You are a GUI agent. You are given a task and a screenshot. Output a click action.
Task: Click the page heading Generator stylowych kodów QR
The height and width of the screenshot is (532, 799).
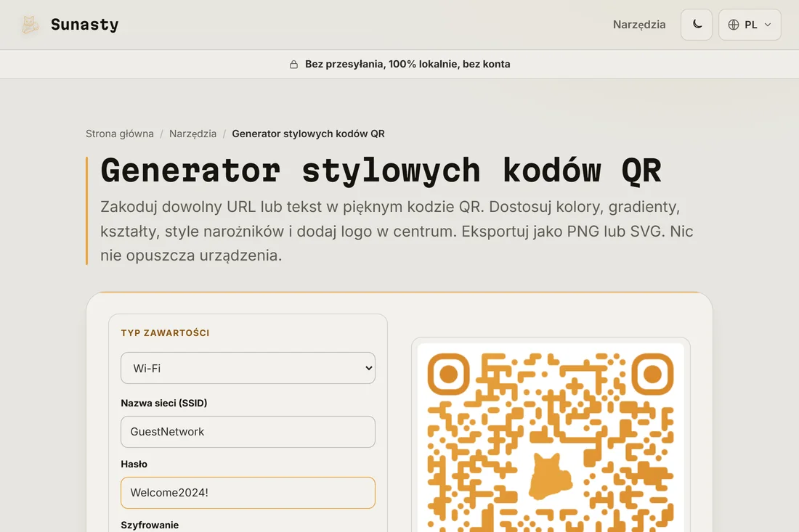381,170
